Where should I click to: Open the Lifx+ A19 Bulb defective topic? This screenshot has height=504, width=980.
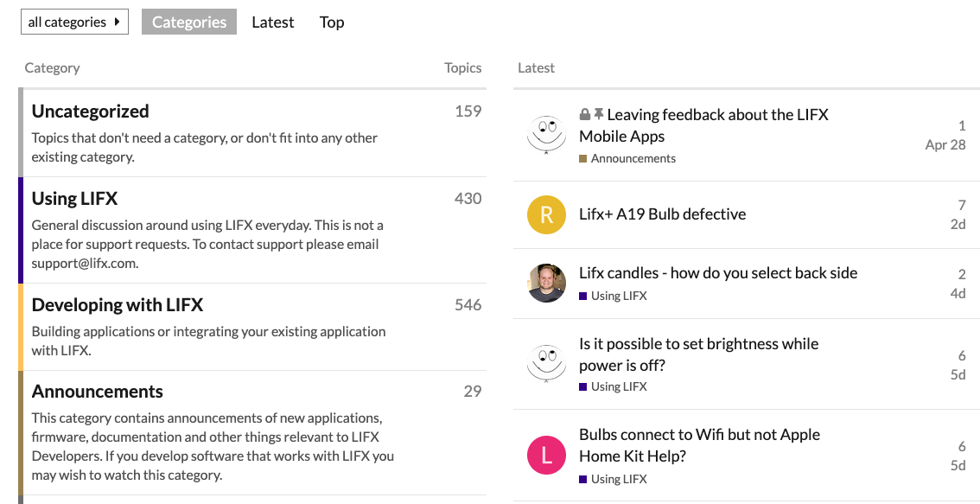point(663,214)
